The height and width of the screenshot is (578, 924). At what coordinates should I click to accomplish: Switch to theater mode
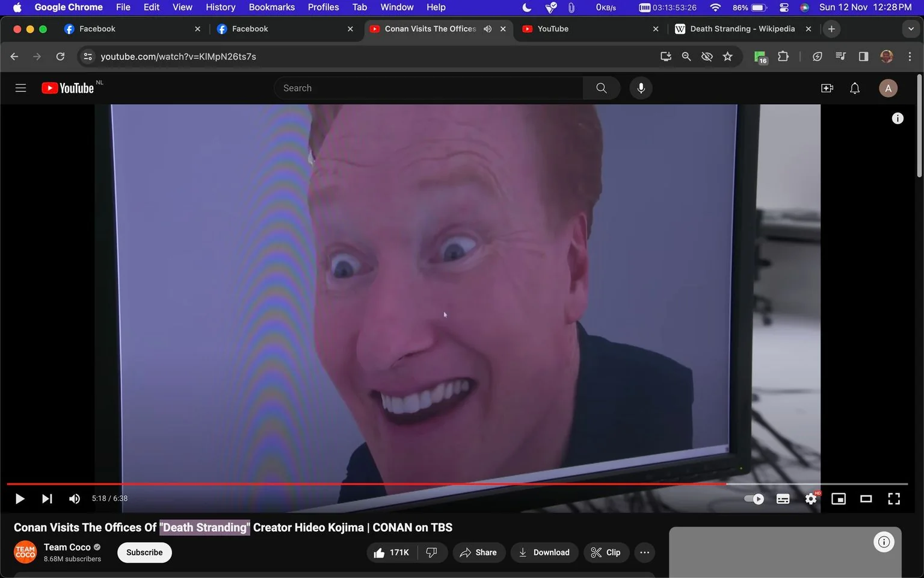click(866, 499)
